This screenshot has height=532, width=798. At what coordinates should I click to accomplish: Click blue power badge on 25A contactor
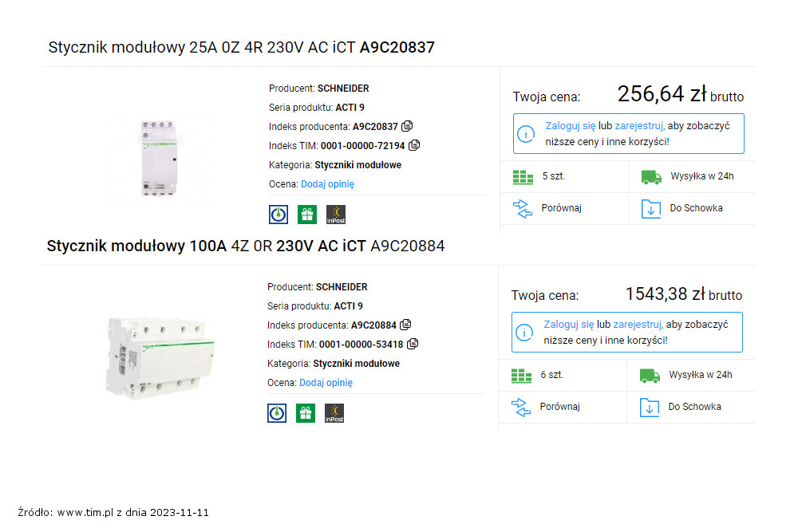pyautogui.click(x=279, y=215)
